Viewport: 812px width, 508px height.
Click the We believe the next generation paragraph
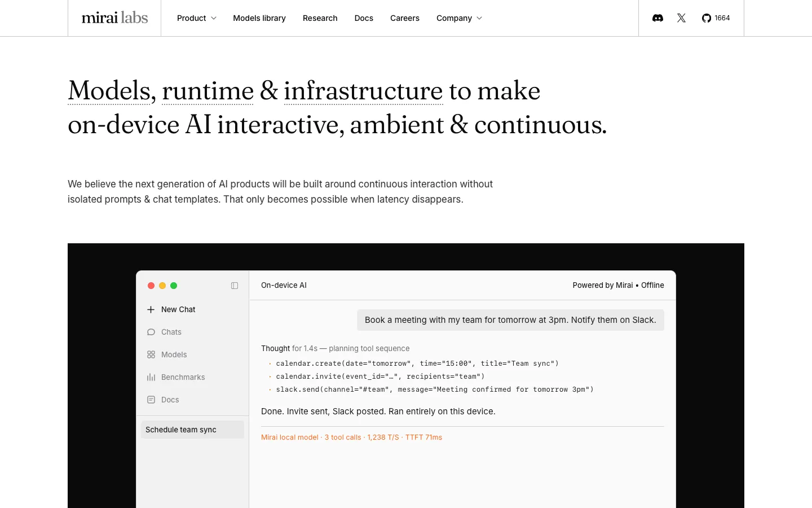pyautogui.click(x=280, y=192)
